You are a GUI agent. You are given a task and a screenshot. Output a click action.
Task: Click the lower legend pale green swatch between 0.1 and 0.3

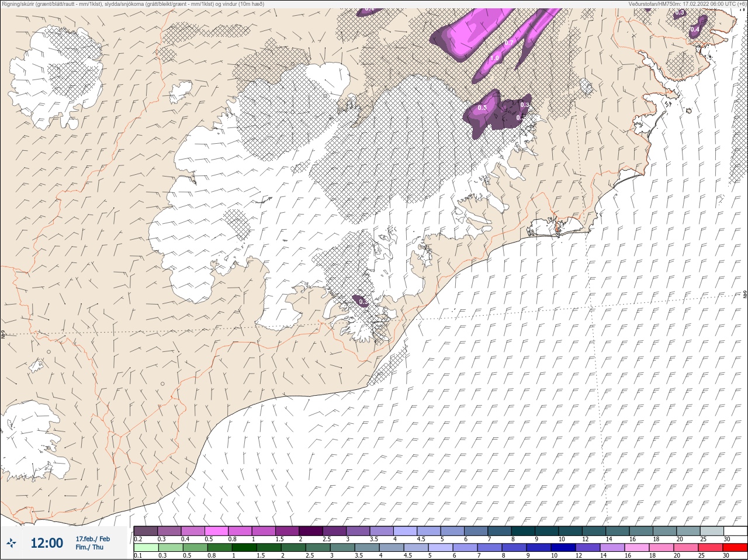146,548
